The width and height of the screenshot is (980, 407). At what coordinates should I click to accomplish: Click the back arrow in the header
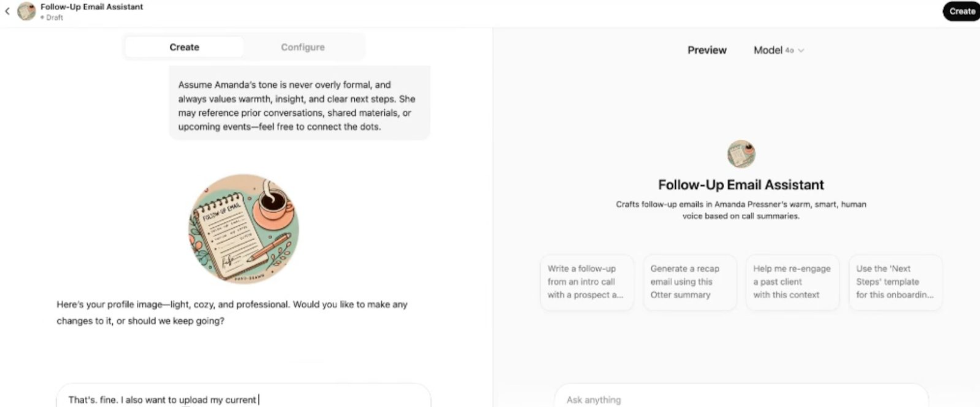(7, 11)
